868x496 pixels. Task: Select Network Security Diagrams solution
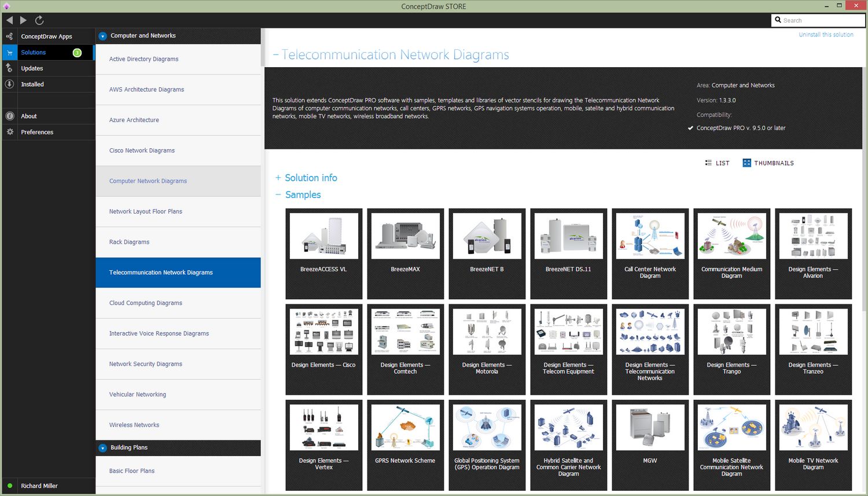[x=178, y=364]
